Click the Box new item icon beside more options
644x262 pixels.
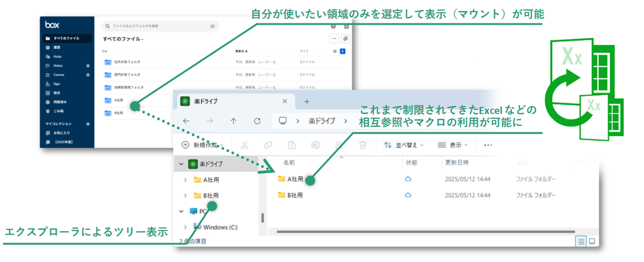pos(345,38)
